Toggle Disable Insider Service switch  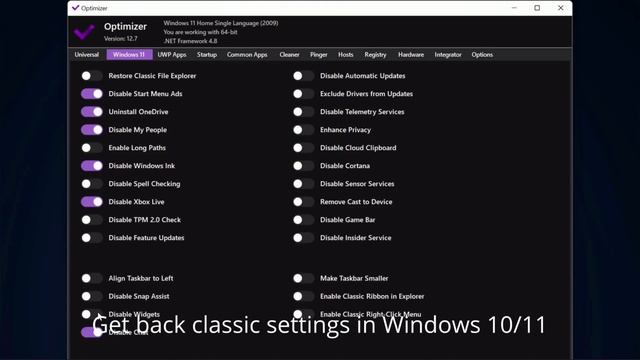[x=303, y=238]
